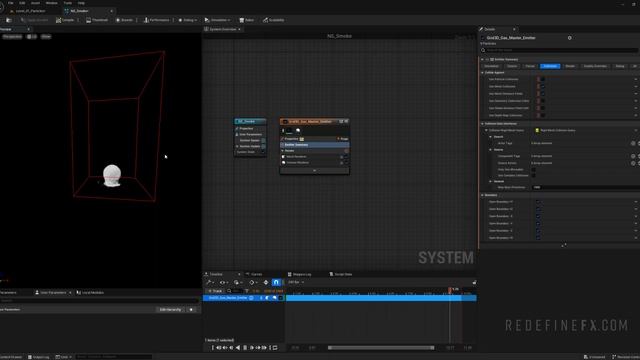This screenshot has height=360, width=640.
Task: Collapse the Collision Rigid Mesh Query row
Action: coord(487,131)
